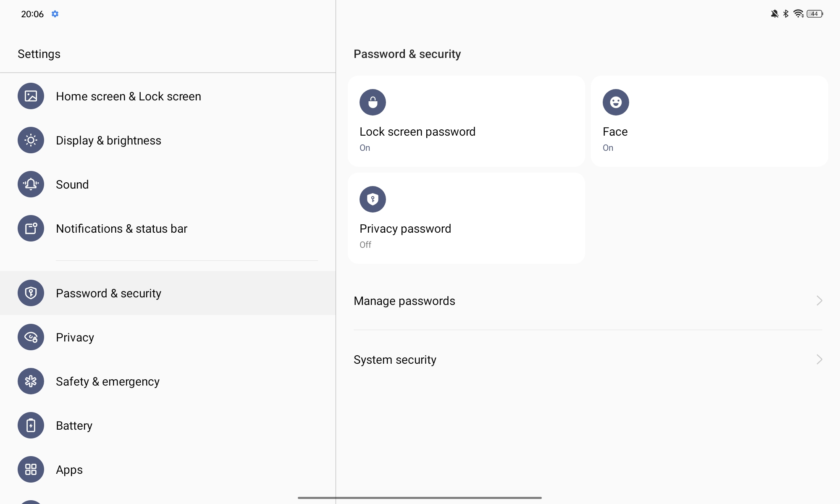Select Password & security menu item

(168, 293)
